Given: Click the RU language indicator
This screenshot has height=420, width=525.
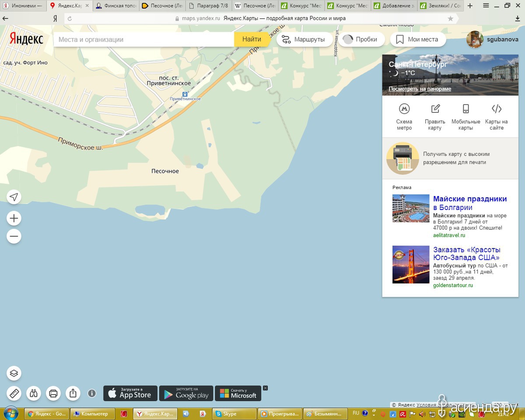Looking at the screenshot, I should click(x=356, y=413).
